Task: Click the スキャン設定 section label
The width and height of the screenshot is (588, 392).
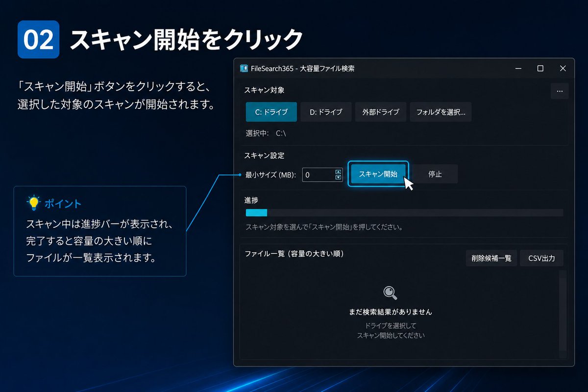Action: (264, 155)
